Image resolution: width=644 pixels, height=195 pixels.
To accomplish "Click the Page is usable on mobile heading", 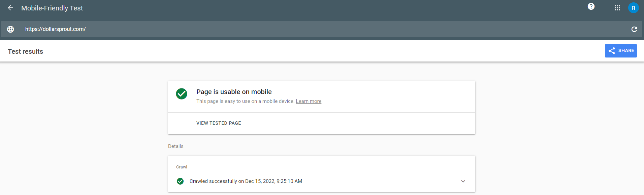I will point(234,92).
